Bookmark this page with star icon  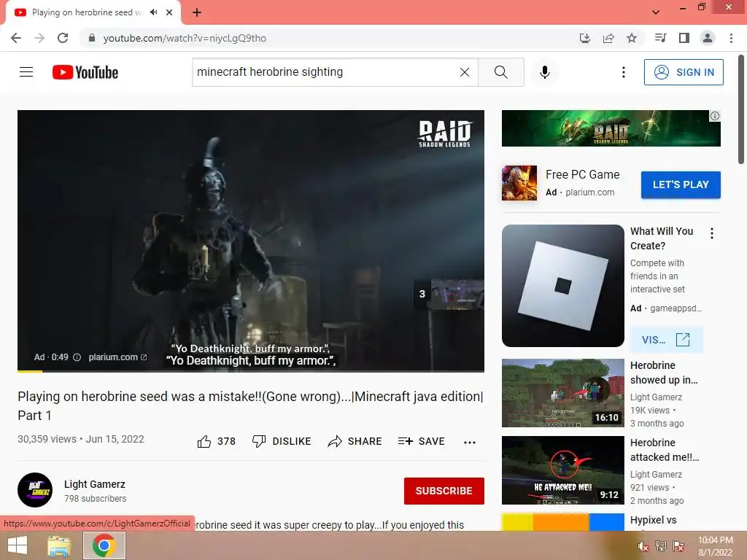tap(632, 38)
